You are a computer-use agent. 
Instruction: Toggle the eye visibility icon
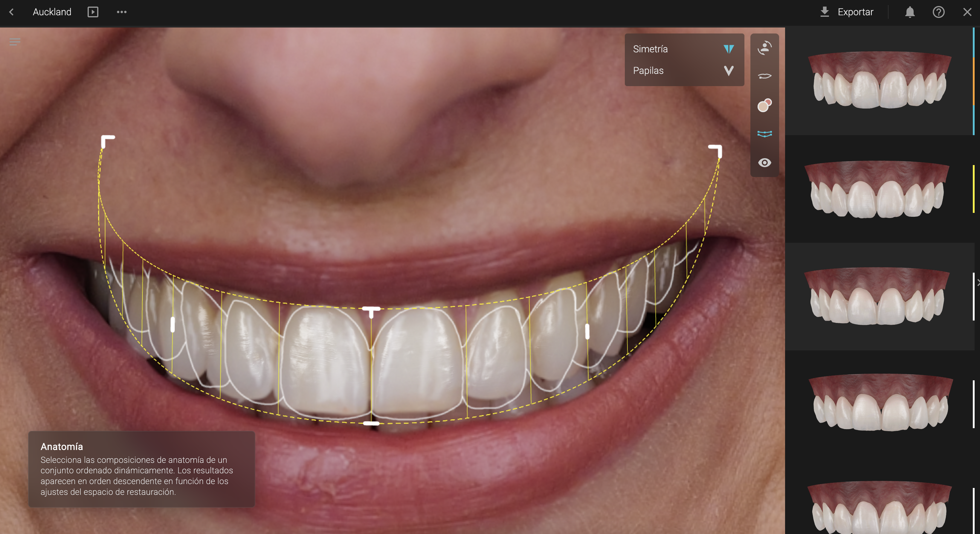[764, 163]
